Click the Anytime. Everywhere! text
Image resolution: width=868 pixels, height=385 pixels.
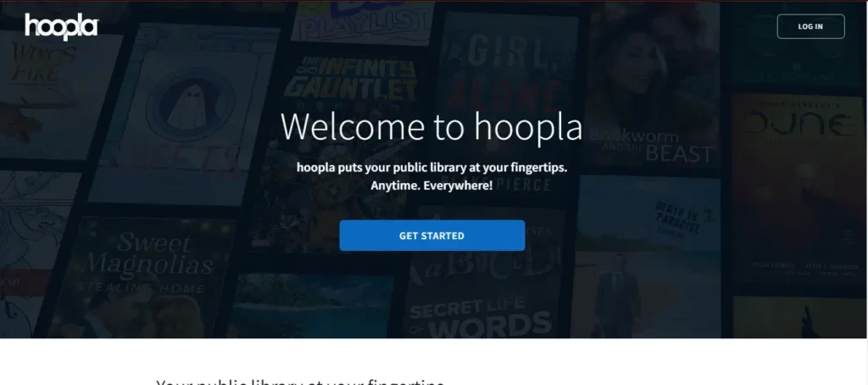tap(431, 186)
